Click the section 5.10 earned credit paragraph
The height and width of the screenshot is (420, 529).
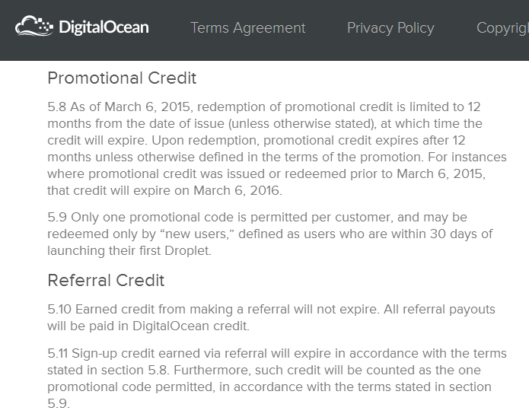(271, 317)
